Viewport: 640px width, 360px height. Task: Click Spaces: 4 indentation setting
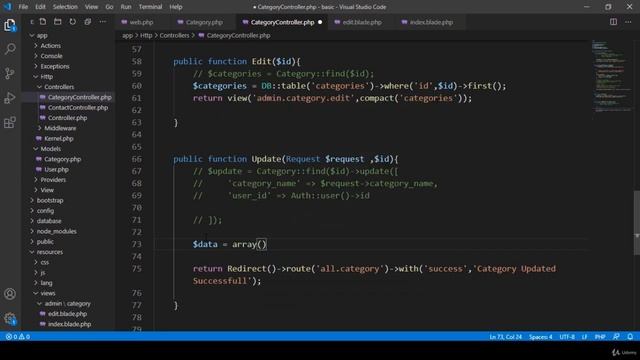pos(540,337)
